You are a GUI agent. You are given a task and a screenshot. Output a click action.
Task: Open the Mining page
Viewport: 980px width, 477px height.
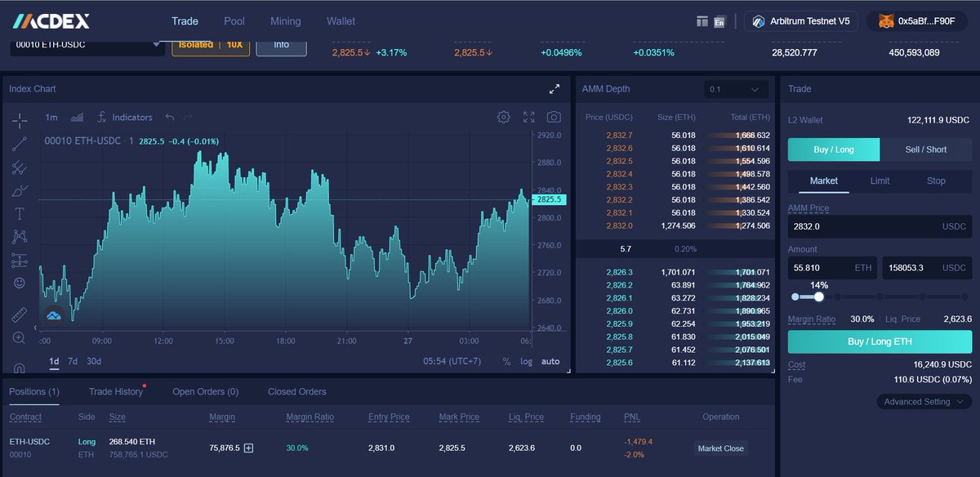click(x=286, y=21)
